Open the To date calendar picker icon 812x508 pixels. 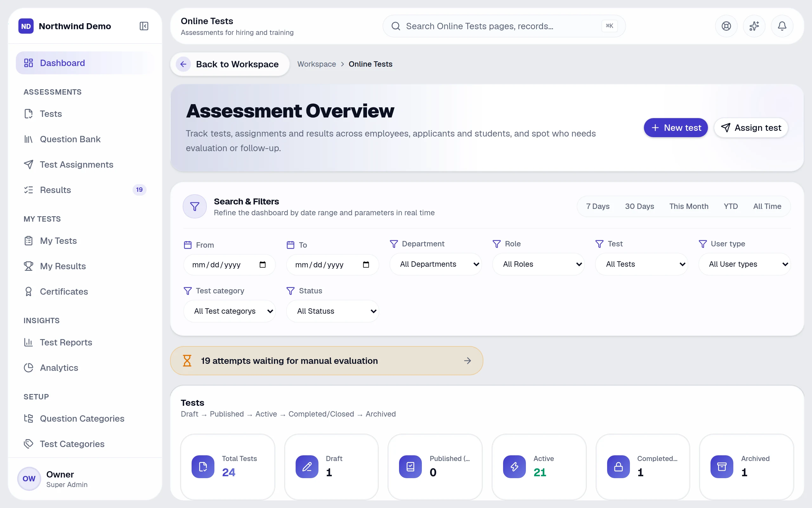coord(366,265)
